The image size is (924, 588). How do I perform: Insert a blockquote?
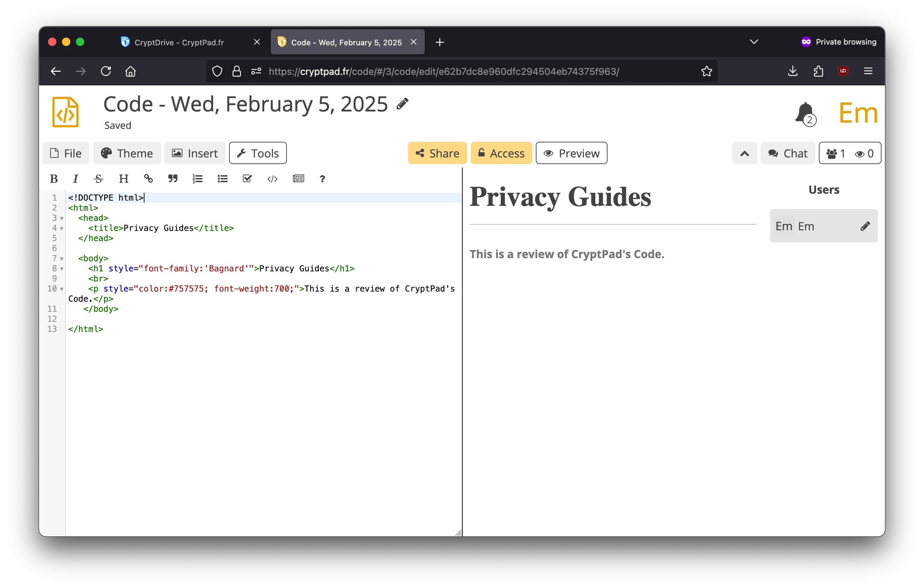[172, 178]
